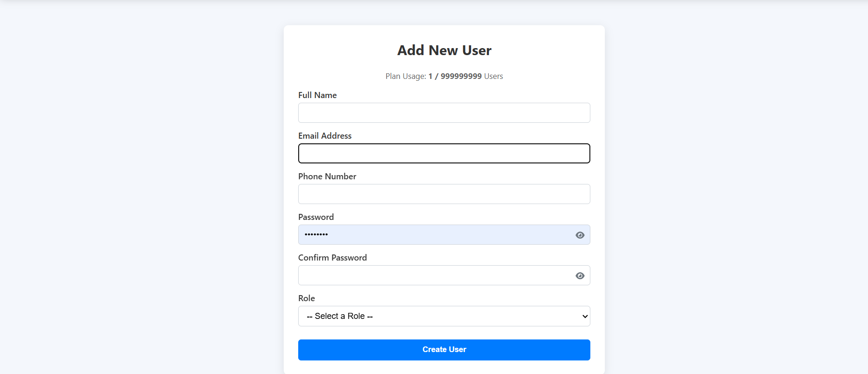868x374 pixels.
Task: Click inside the masked Password field
Action: point(435,235)
